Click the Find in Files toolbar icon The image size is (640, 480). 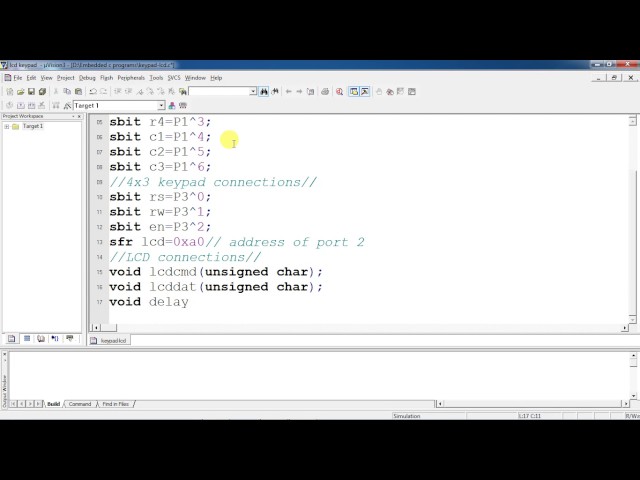182,91
